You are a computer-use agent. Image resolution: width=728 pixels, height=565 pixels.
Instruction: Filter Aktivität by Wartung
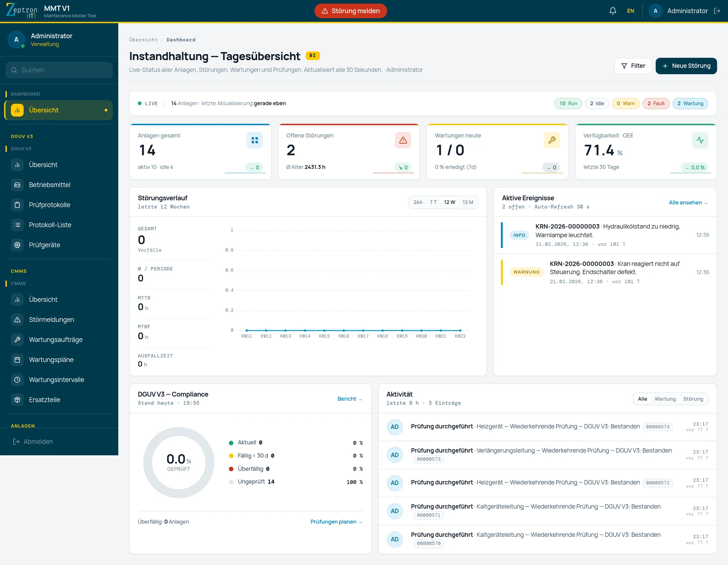[x=665, y=399]
